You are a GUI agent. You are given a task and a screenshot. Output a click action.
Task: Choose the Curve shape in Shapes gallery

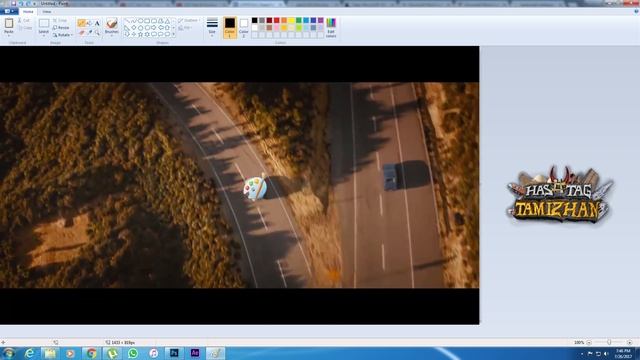(133, 21)
